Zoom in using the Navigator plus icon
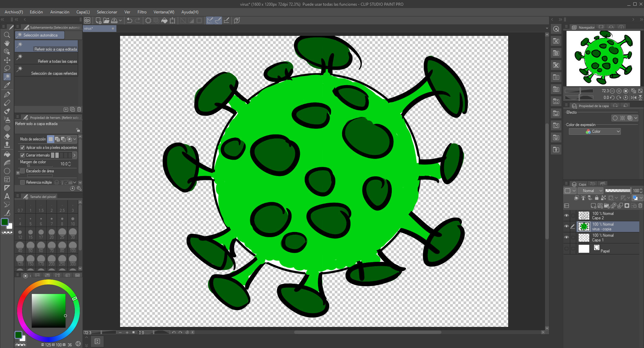Viewport: 644px width, 348px height. tap(619, 91)
